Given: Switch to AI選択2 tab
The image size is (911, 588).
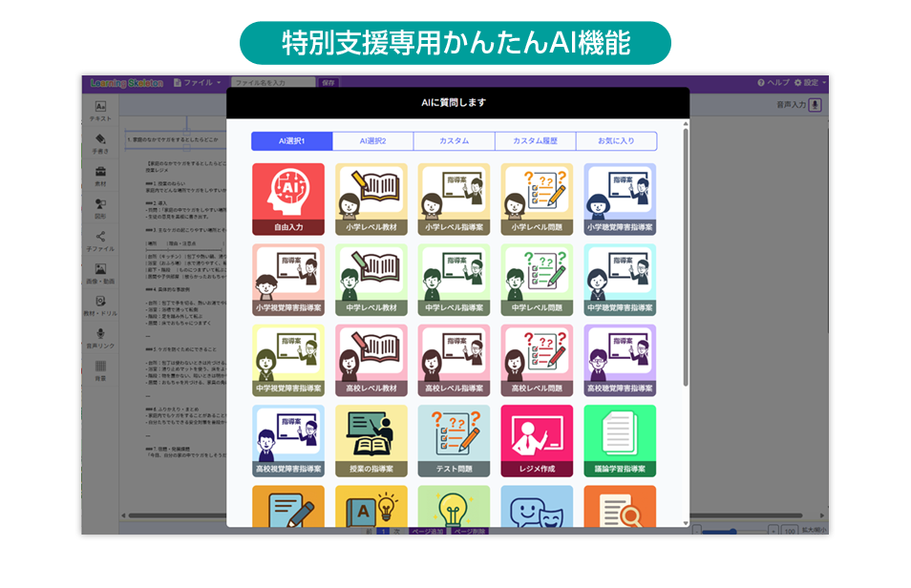Looking at the screenshot, I should click(x=372, y=141).
